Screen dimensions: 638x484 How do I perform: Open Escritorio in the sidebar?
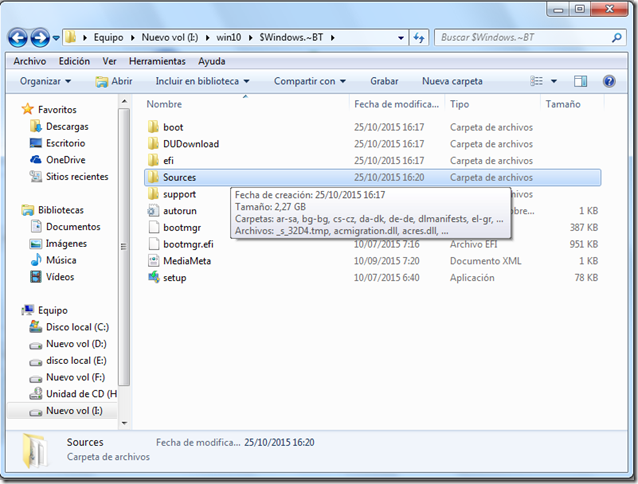(x=66, y=143)
